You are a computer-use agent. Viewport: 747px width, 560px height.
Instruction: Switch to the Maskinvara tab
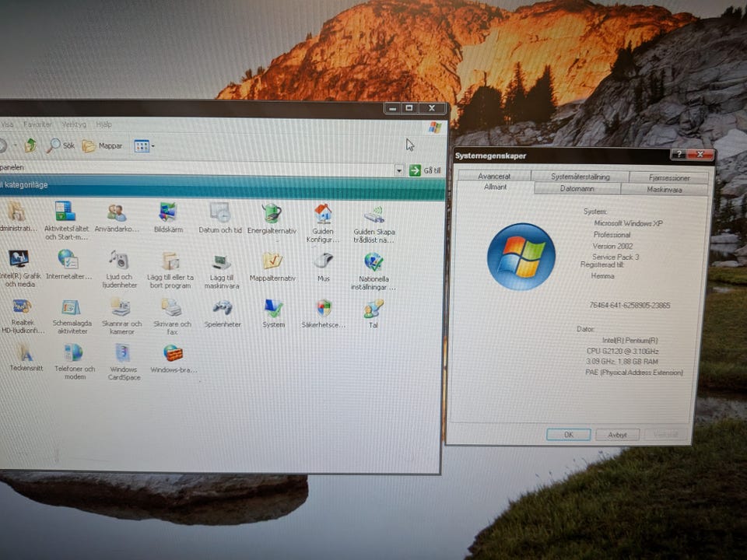[664, 190]
